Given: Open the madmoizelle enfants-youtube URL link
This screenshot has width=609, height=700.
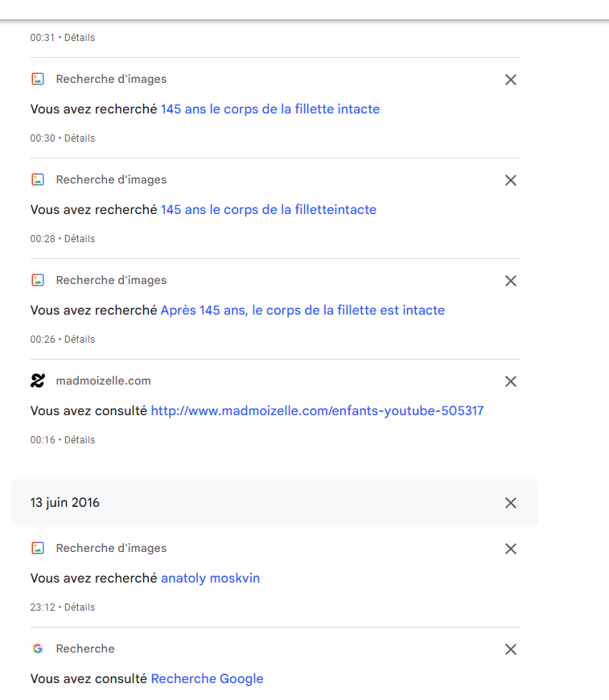Looking at the screenshot, I should coord(317,411).
